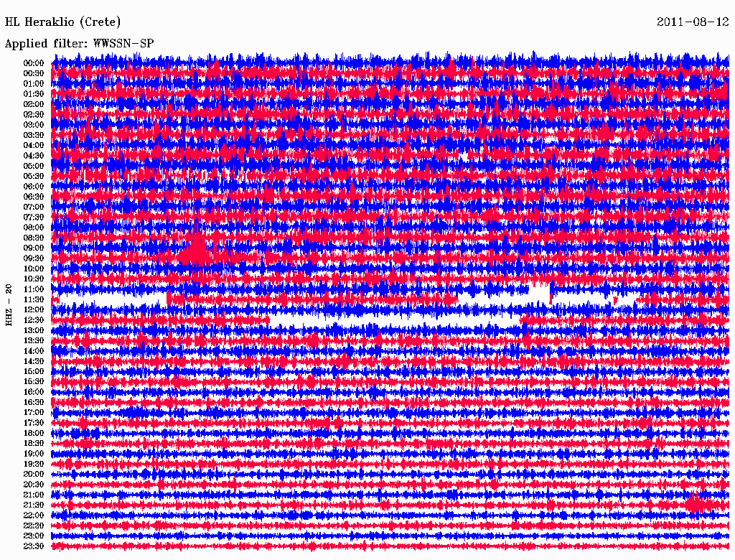This screenshot has height=560, width=735.
Task: Select the 06:00 time label
Action: coord(34,186)
